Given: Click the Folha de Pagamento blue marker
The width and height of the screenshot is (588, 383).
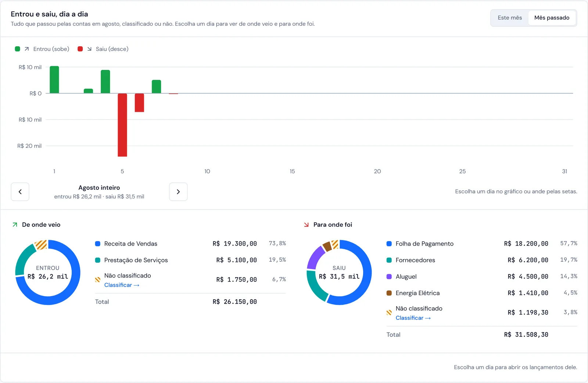Looking at the screenshot, I should pos(389,244).
